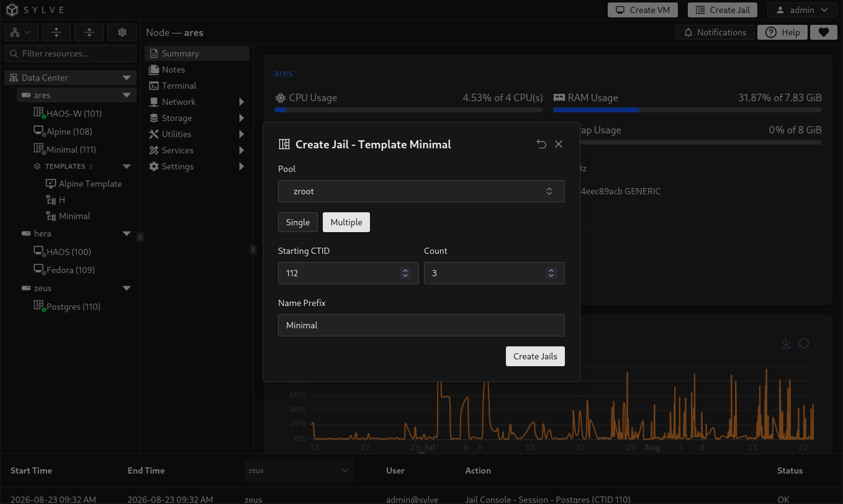Open the admin user dropdown
The width and height of the screenshot is (843, 504).
coord(801,10)
